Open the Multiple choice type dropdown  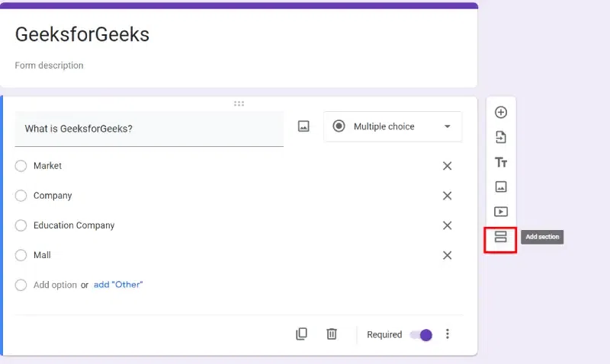click(393, 126)
